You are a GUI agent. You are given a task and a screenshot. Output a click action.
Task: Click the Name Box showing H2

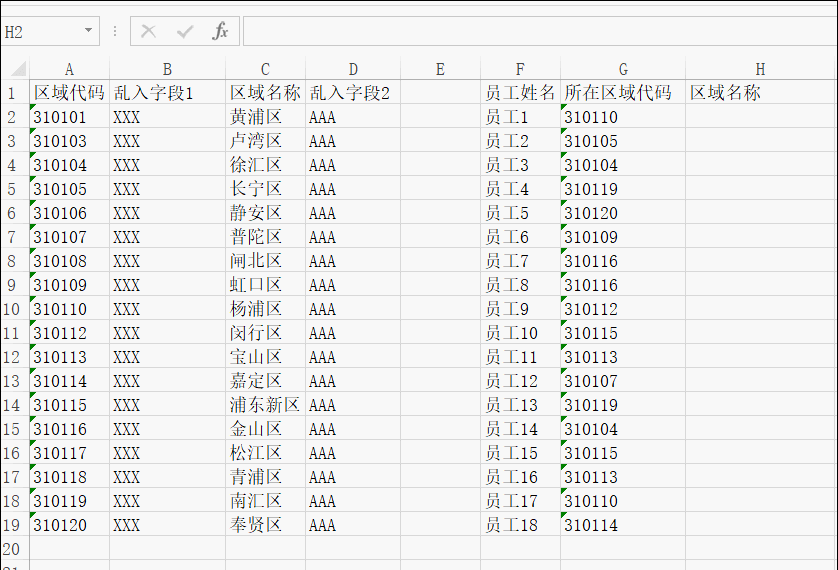(x=50, y=32)
